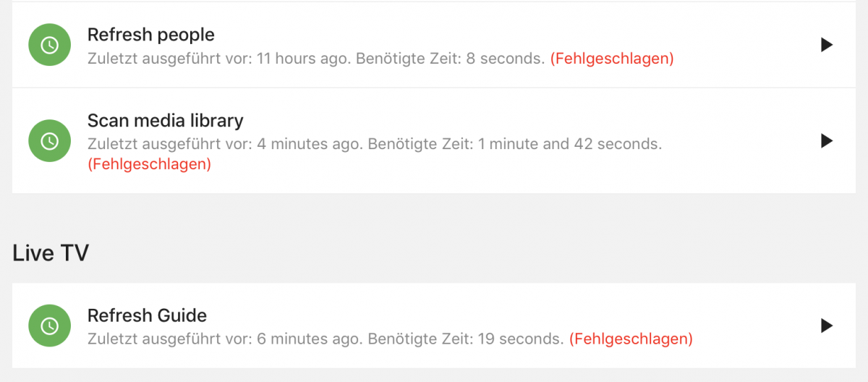Click the clock icon for Scan media library
This screenshot has width=868, height=382.
pyautogui.click(x=49, y=140)
